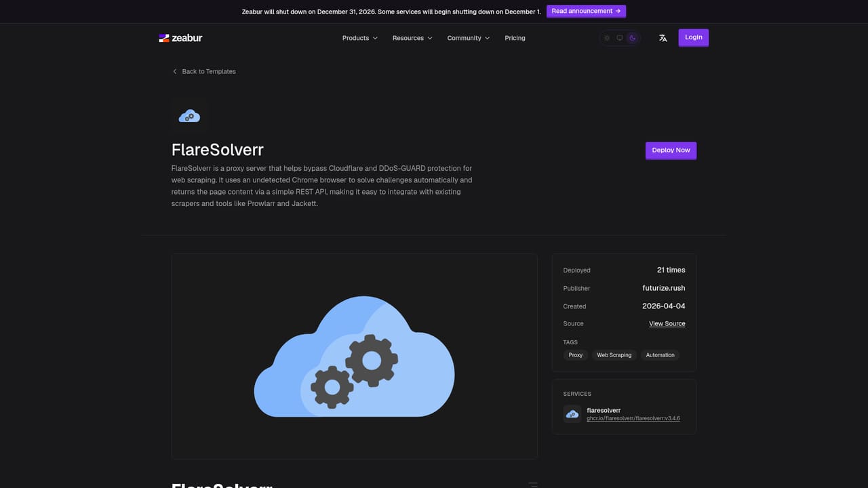Go Back to Templates

[x=204, y=71]
